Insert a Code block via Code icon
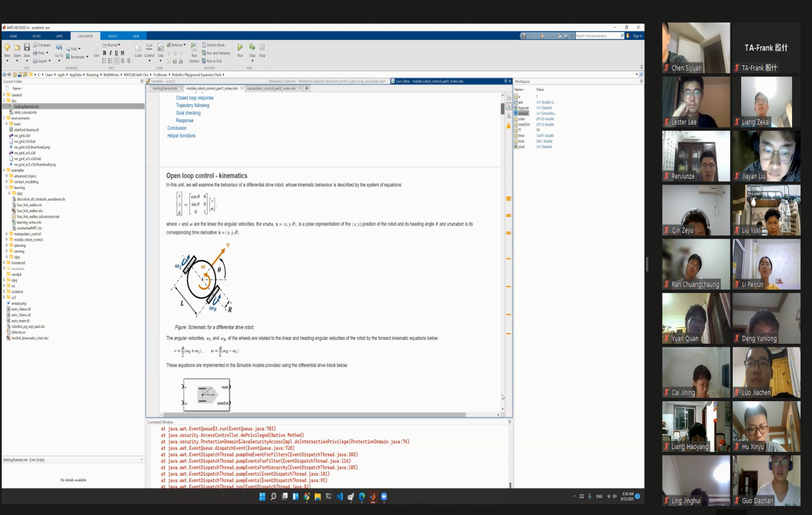Image resolution: width=812 pixels, height=515 pixels. (x=138, y=48)
